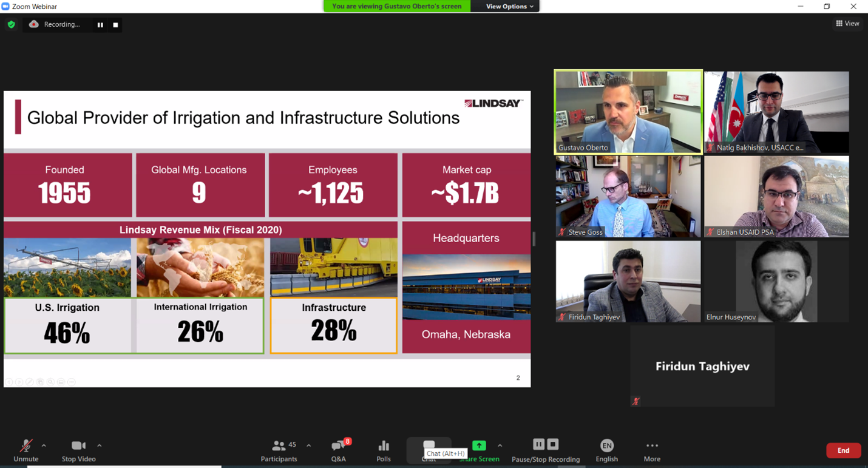
Task: Click the See all slides control
Action: [x=40, y=382]
